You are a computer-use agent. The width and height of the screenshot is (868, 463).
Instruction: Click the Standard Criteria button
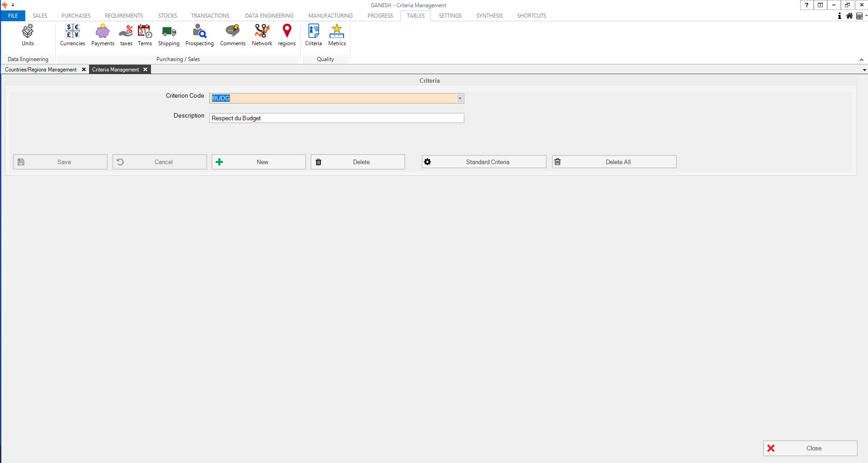(x=484, y=162)
